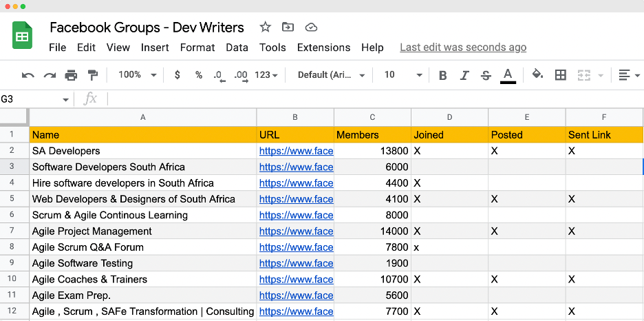The width and height of the screenshot is (644, 321).
Task: Toggle strikethrough formatting
Action: coord(486,75)
